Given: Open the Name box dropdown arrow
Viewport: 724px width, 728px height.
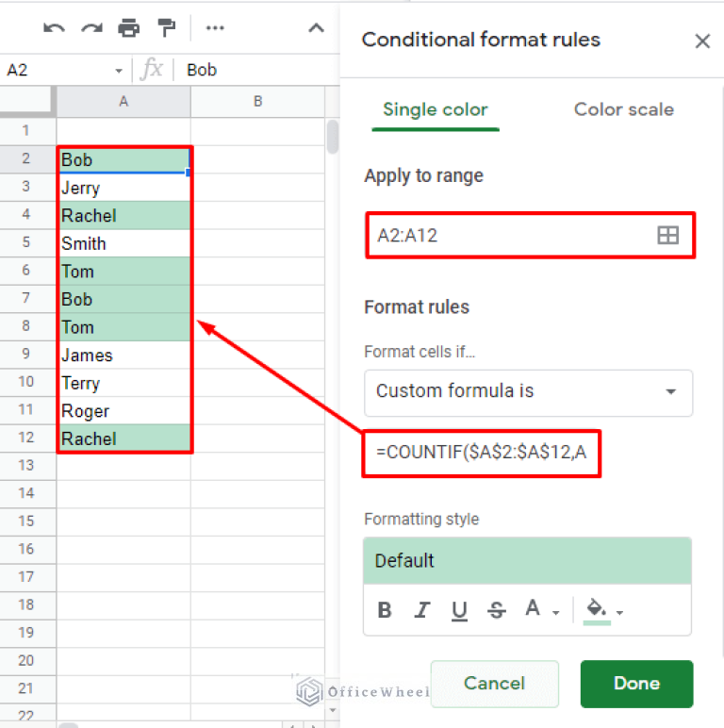Looking at the screenshot, I should click(119, 71).
